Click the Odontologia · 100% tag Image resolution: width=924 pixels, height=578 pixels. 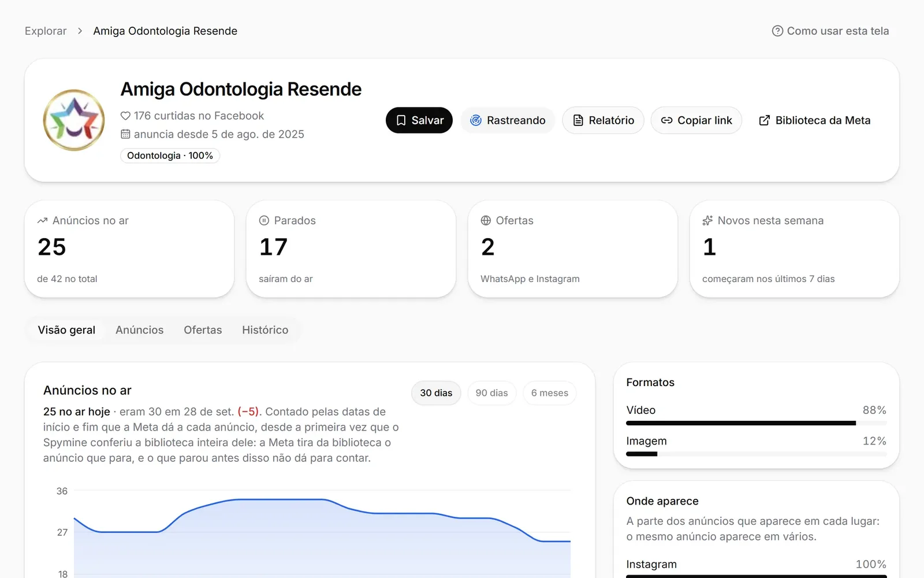170,155
